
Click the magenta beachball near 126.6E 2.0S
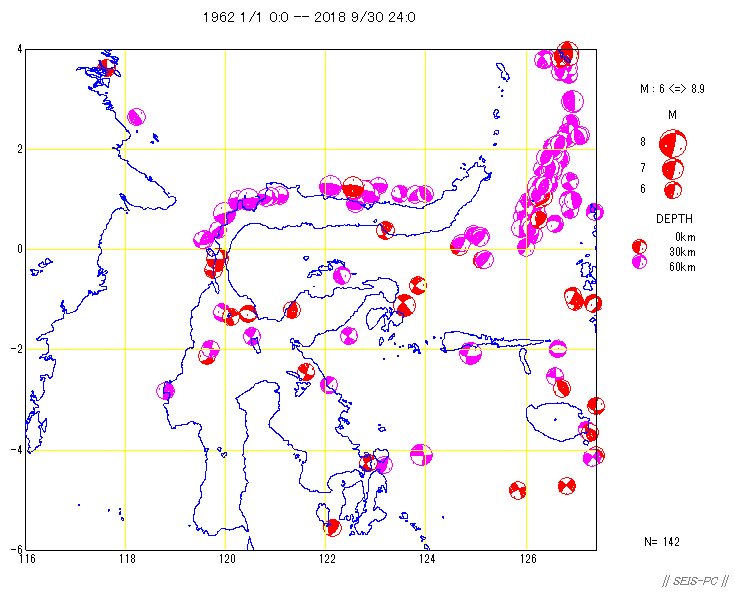[x=558, y=349]
